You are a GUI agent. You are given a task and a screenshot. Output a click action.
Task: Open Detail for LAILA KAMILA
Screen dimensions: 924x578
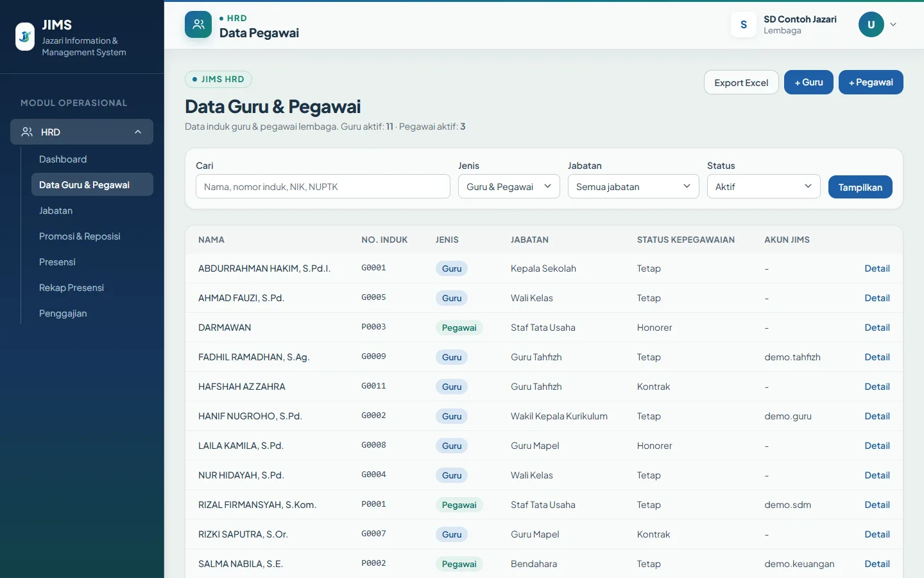click(877, 446)
